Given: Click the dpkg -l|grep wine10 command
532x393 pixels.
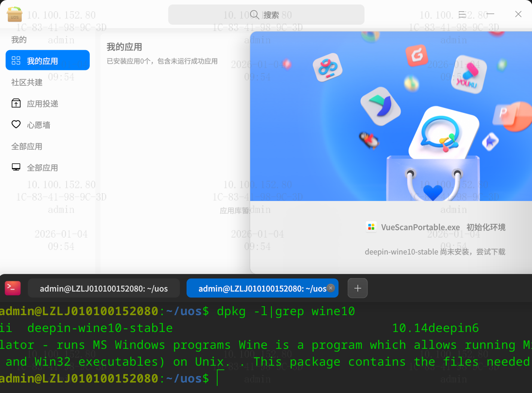Looking at the screenshot, I should 286,311.
